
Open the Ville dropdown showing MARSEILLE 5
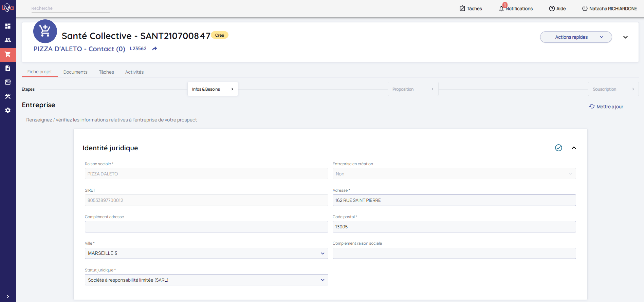pyautogui.click(x=206, y=253)
